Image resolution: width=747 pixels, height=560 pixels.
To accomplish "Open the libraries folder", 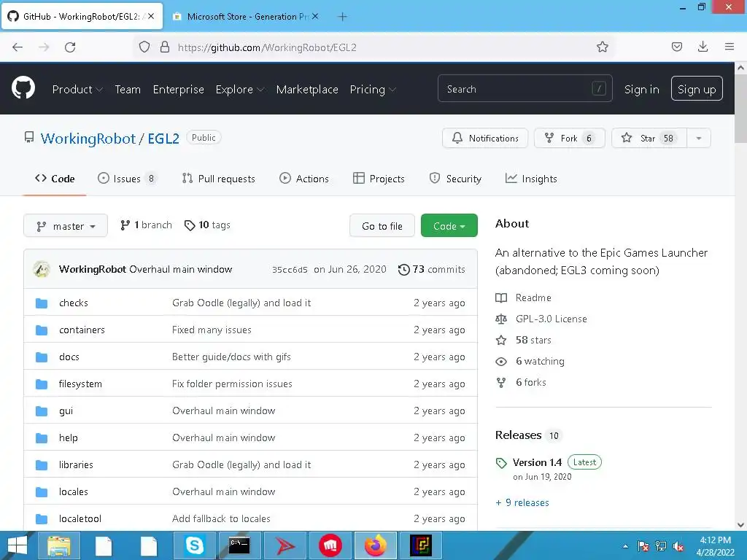I will [x=76, y=464].
